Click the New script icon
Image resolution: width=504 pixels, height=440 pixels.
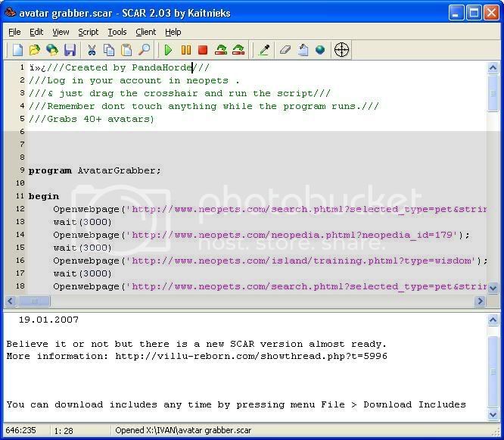pos(17,50)
